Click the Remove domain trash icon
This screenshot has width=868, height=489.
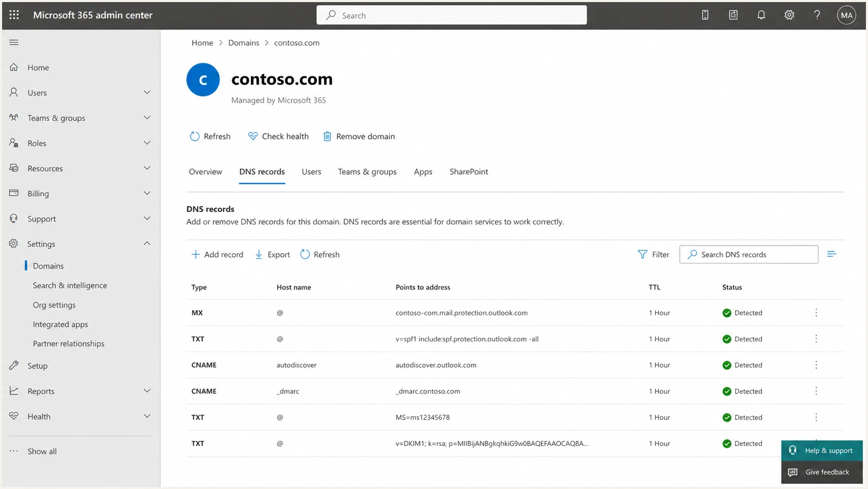click(327, 136)
